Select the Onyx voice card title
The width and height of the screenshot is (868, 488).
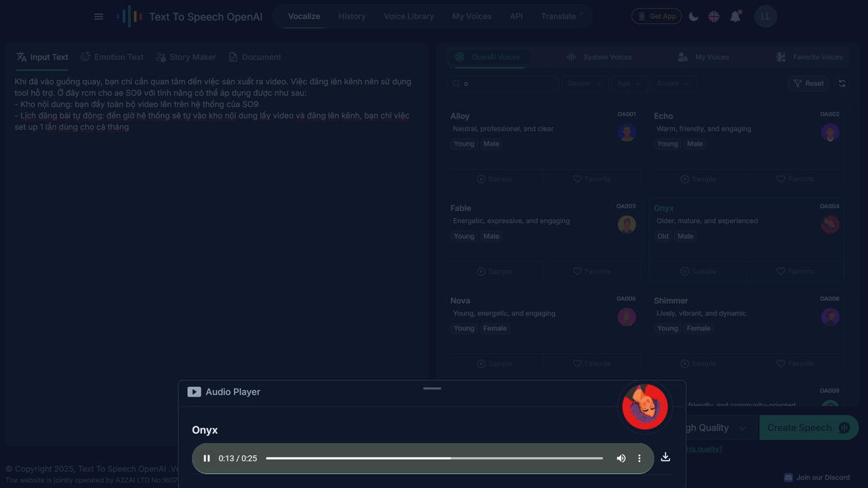click(x=664, y=208)
